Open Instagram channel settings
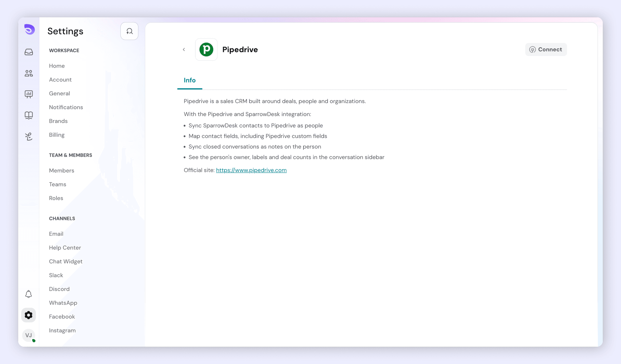 [62, 330]
